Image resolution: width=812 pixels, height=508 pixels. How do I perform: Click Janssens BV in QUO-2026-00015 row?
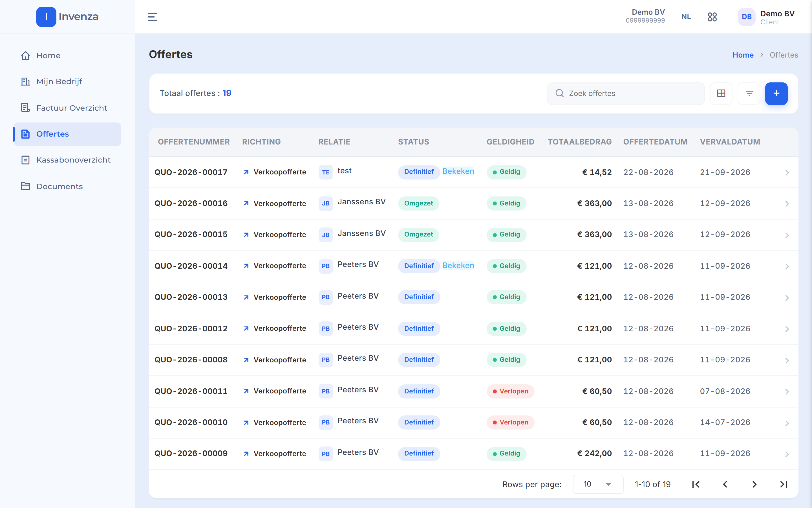click(x=361, y=233)
